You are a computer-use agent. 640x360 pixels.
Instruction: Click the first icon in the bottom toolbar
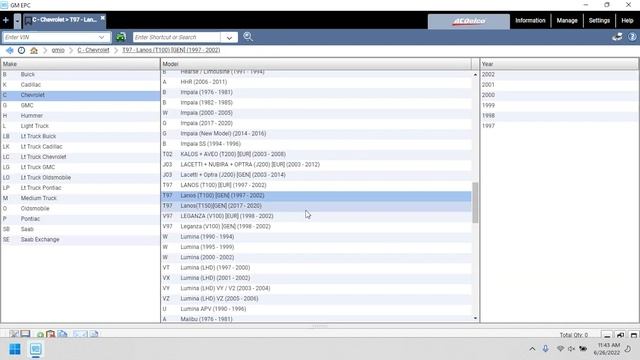click(x=14, y=334)
